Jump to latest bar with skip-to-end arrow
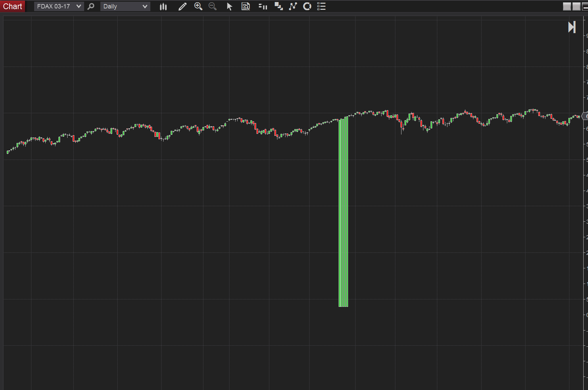The width and height of the screenshot is (588, 390). tap(572, 27)
